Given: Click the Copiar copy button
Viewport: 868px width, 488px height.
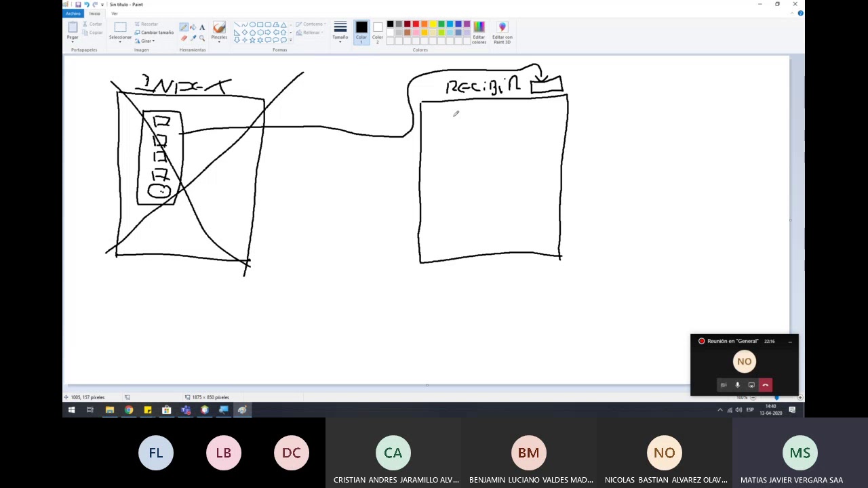Looking at the screenshot, I should coord(92,33).
